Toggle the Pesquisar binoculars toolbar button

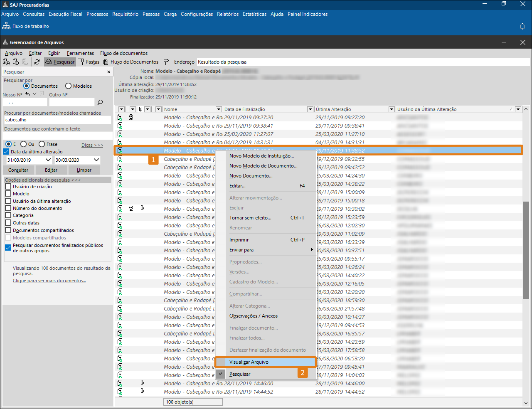click(60, 62)
